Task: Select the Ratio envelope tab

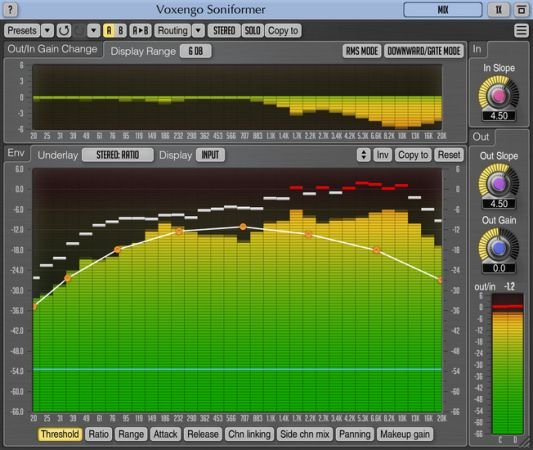Action: pyautogui.click(x=99, y=434)
